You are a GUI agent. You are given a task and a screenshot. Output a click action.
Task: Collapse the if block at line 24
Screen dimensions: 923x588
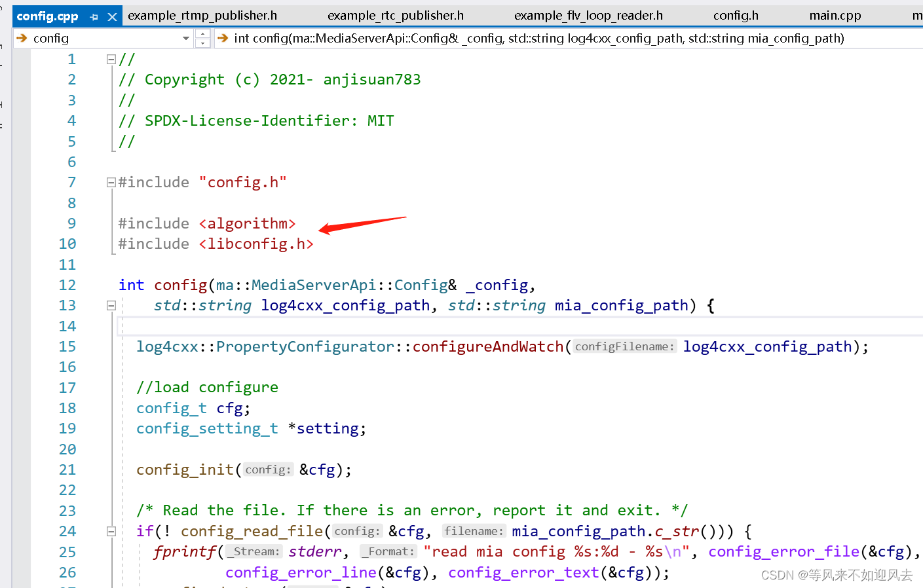[x=111, y=531]
